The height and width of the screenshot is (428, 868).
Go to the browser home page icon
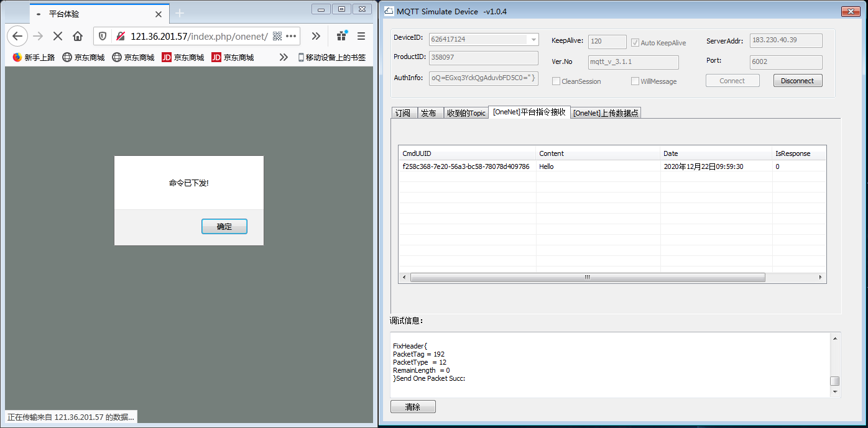[78, 36]
